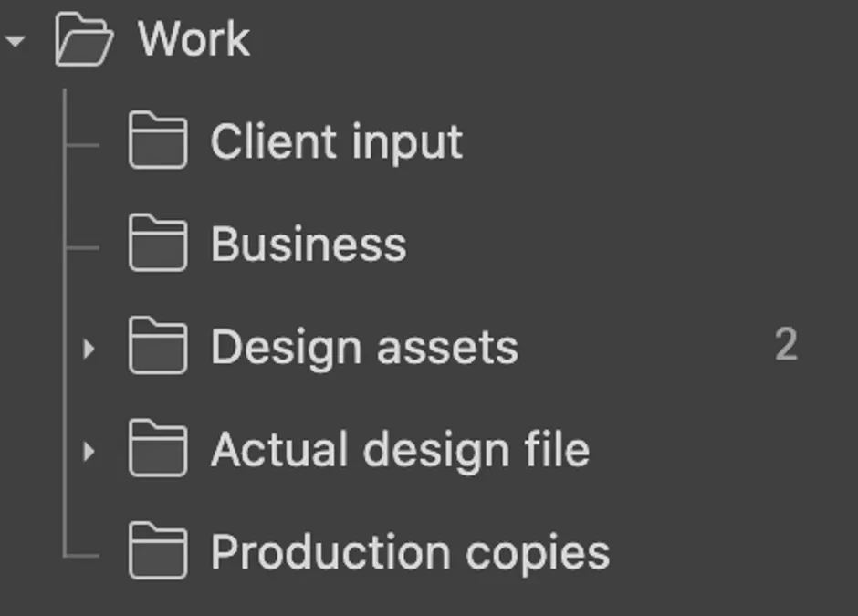
Task: Click the Business folder icon
Action: click(158, 243)
